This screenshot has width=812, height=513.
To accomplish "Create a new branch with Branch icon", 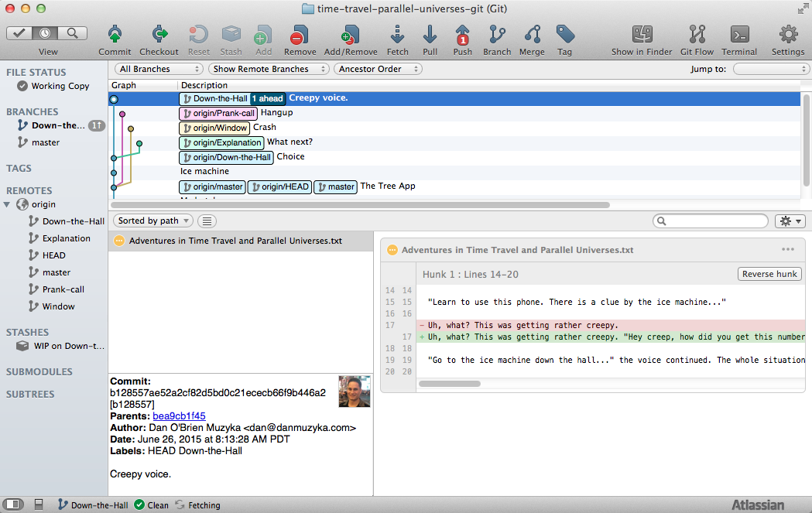I will (497, 35).
